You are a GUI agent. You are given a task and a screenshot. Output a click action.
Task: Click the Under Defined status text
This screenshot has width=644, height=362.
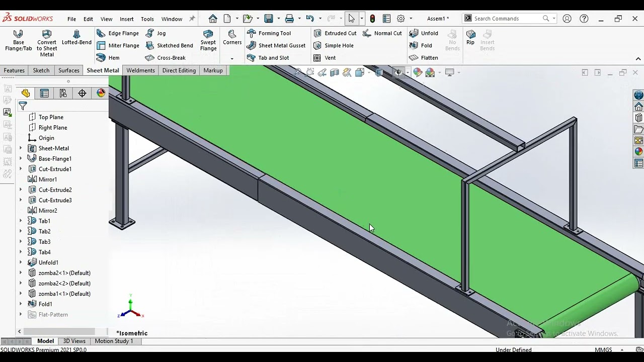click(514, 350)
